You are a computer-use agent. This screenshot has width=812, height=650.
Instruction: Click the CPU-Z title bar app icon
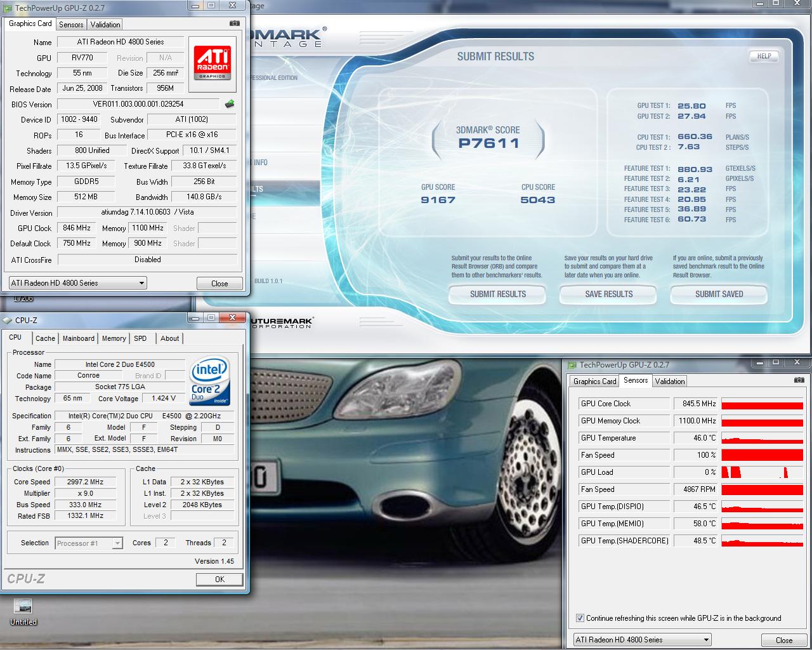(8, 320)
